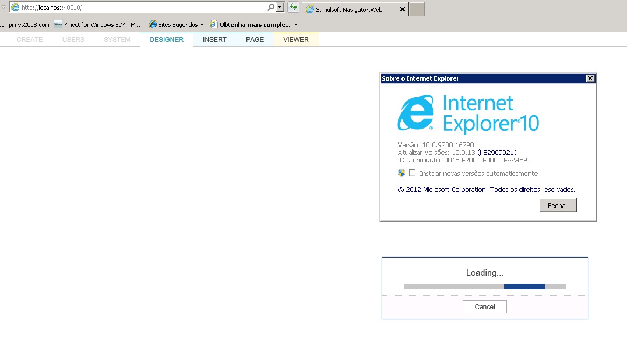
Task: Click the Obtenha mais complementos page icon
Action: click(x=214, y=24)
